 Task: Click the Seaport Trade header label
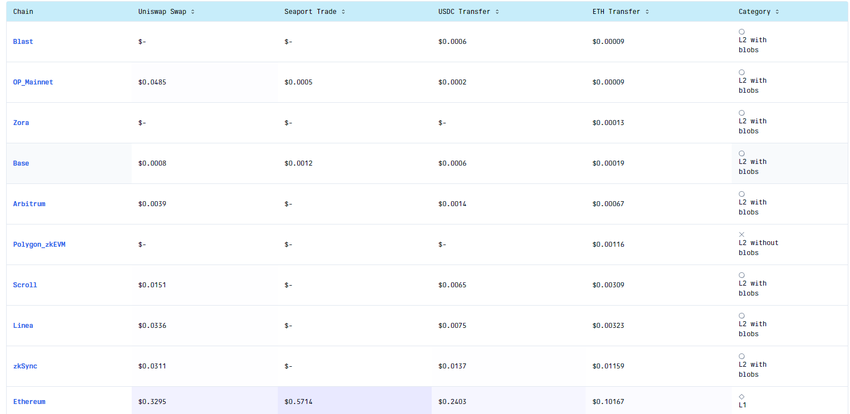click(311, 11)
